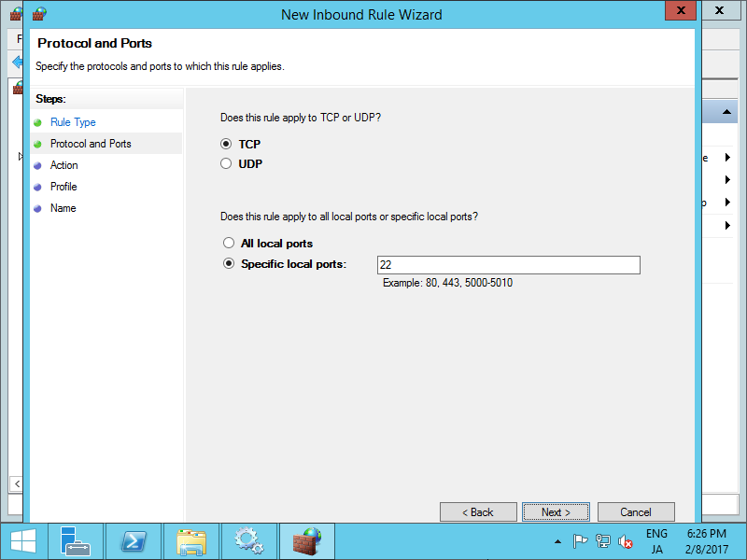747x560 pixels.
Task: Click the Control Panel gears taskbar icon
Action: click(248, 541)
